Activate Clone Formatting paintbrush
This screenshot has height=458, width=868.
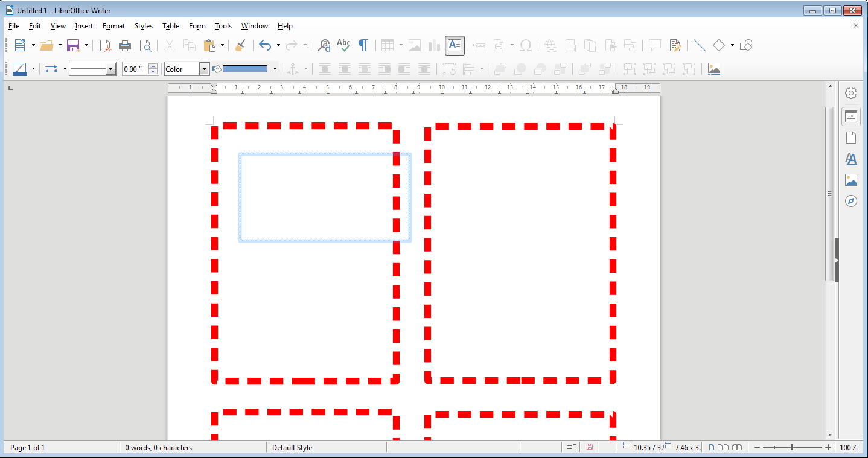(240, 45)
